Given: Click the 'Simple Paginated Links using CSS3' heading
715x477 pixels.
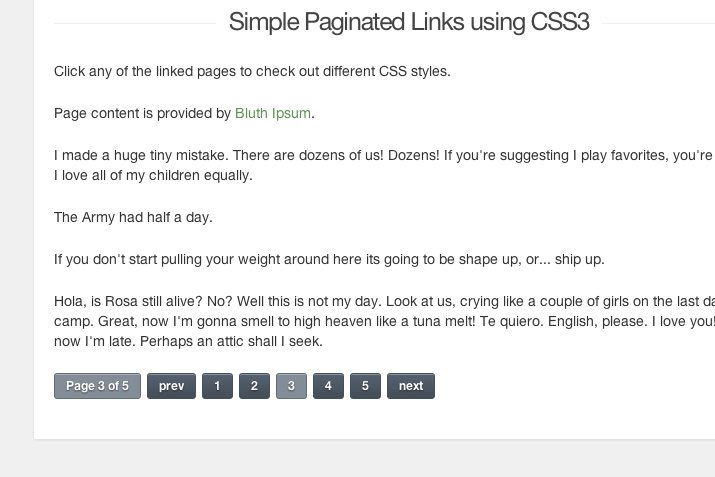Looking at the screenshot, I should [409, 22].
